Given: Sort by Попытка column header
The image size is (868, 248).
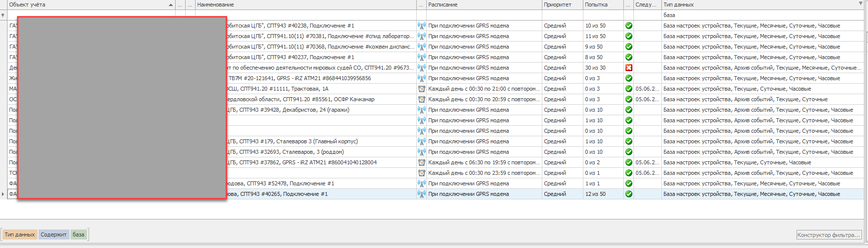Looking at the screenshot, I should point(603,5).
